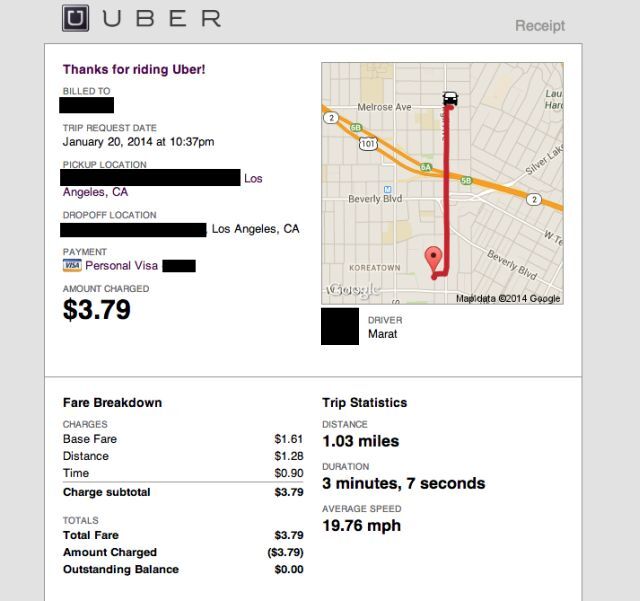Click the Fare Breakdown heading

pyautogui.click(x=112, y=403)
